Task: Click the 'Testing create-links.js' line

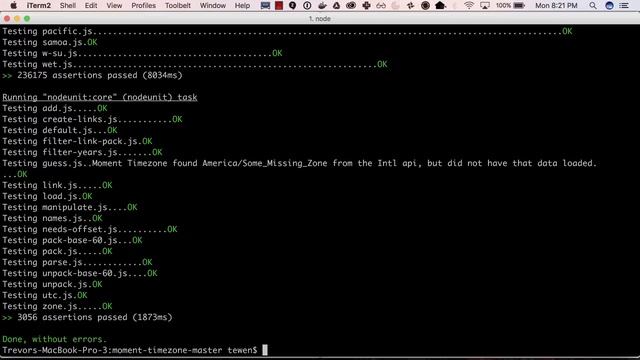Action: 92,119
